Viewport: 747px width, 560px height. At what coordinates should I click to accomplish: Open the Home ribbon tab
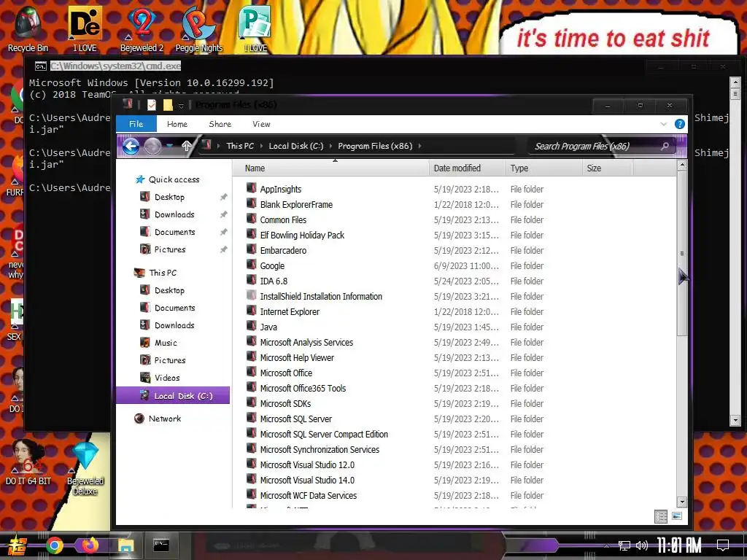(177, 124)
